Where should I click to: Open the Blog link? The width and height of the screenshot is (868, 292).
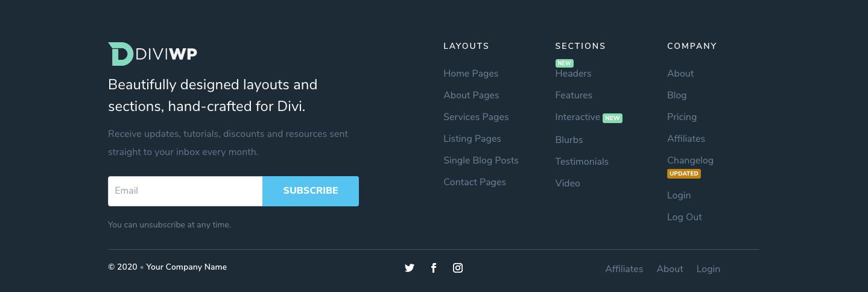click(x=677, y=95)
